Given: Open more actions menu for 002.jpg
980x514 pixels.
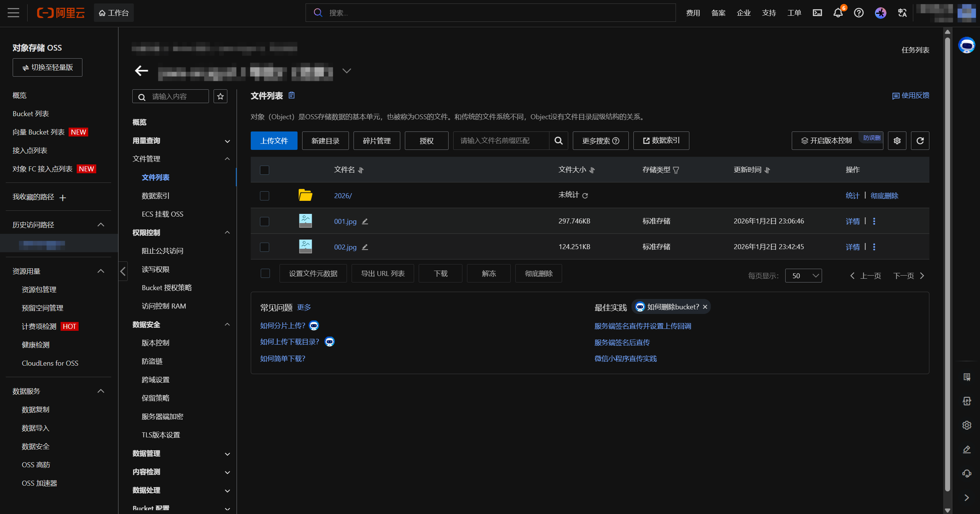Looking at the screenshot, I should [x=874, y=247].
